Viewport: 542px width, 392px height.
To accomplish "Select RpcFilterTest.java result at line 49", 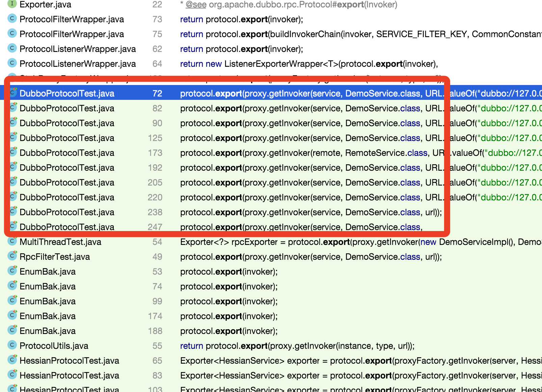I will 271,257.
